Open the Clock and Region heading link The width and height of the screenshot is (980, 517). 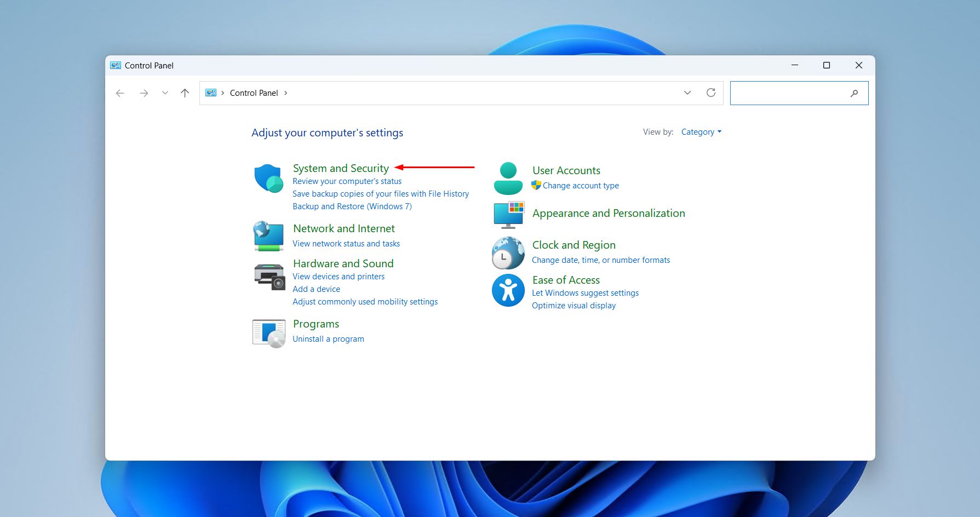[574, 245]
